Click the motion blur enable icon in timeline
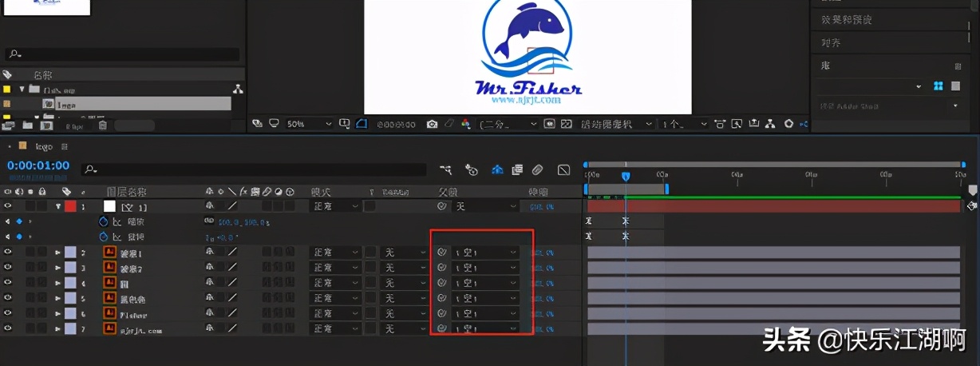Image resolution: width=980 pixels, height=366 pixels. point(537,169)
